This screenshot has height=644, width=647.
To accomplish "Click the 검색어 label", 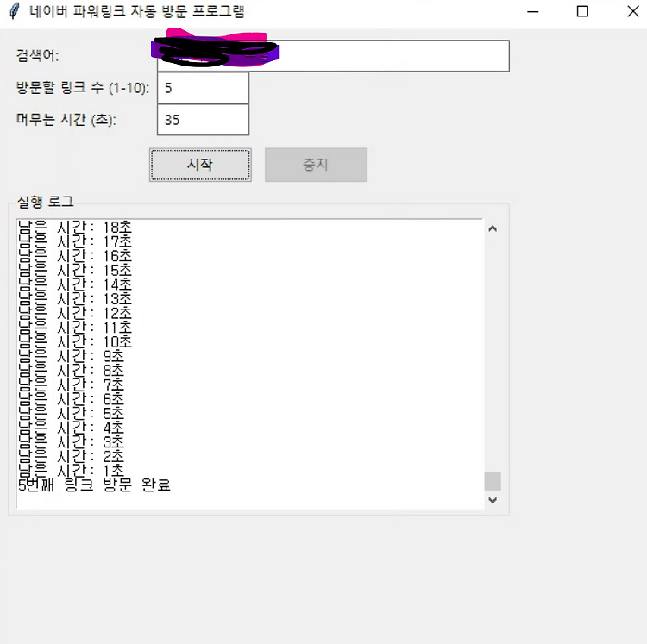I will tap(38, 55).
